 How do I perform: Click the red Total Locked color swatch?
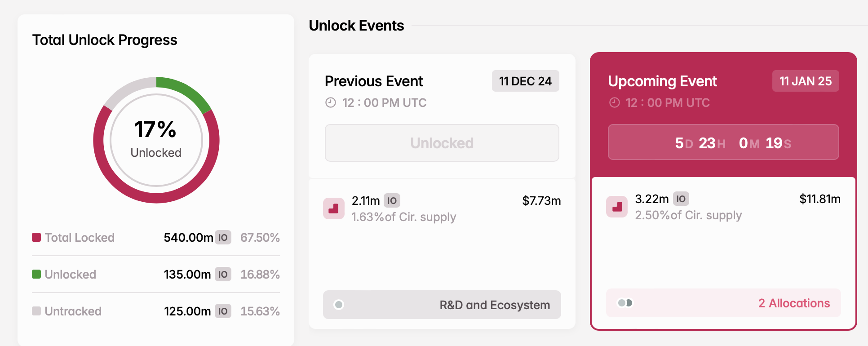click(36, 237)
